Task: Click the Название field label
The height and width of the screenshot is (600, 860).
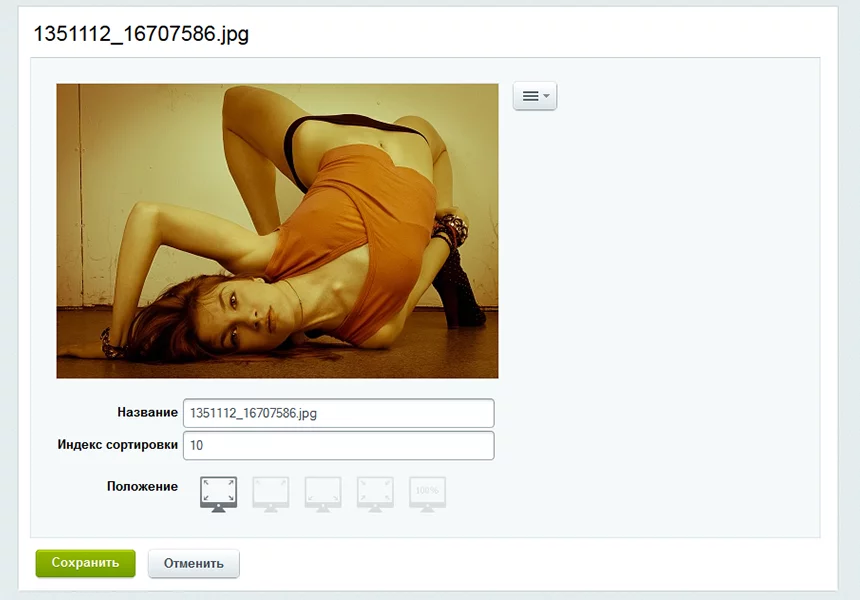Action: click(x=148, y=412)
